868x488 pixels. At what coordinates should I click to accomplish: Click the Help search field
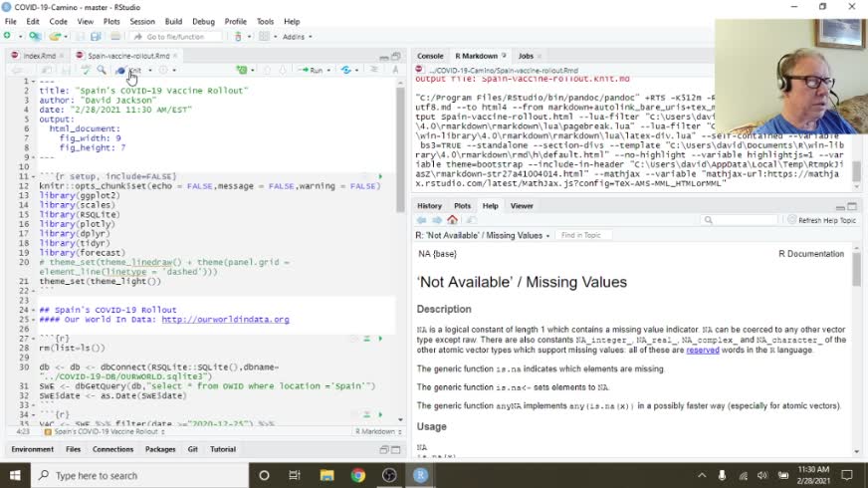pos(740,220)
